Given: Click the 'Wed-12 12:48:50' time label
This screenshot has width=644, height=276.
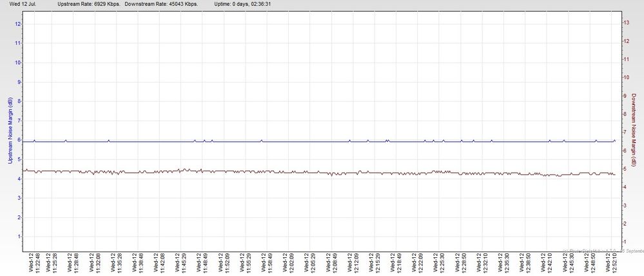Looking at the screenshot, I should 589,263.
